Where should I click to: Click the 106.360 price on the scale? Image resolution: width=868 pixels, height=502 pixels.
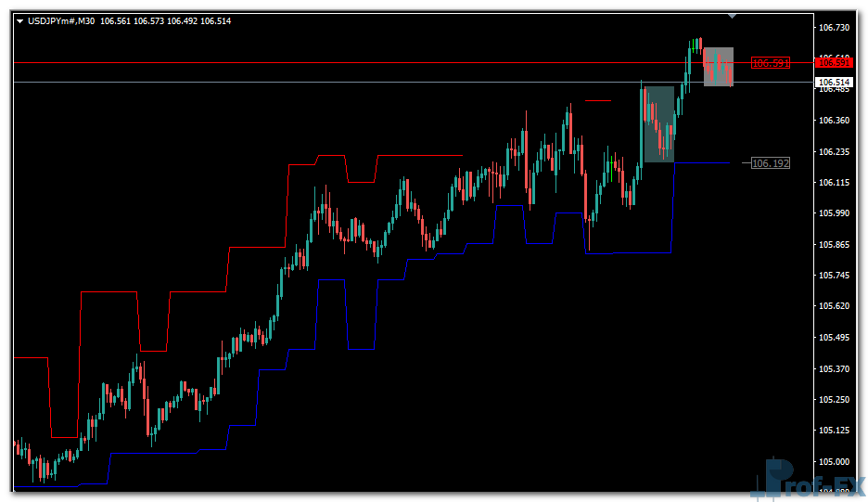point(836,121)
